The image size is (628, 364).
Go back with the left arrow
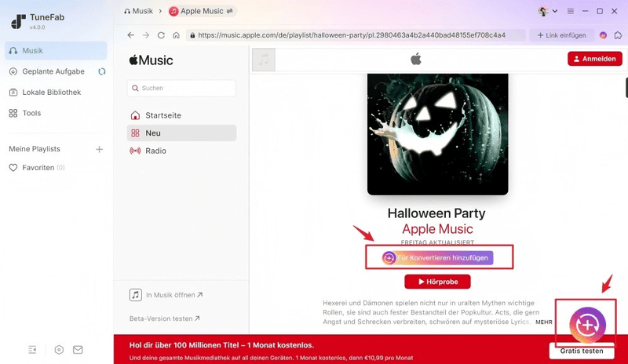(130, 35)
